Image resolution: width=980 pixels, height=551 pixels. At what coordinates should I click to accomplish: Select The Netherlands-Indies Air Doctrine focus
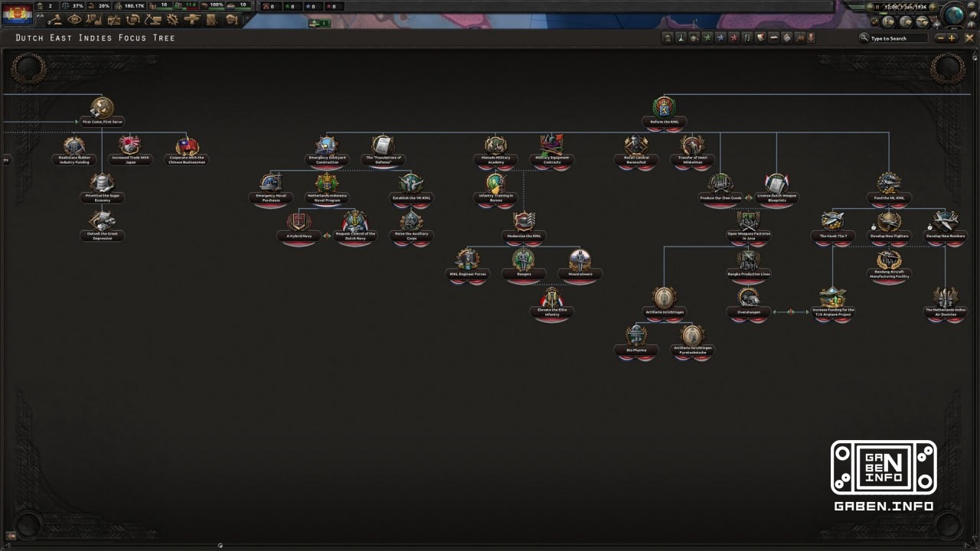(x=945, y=303)
